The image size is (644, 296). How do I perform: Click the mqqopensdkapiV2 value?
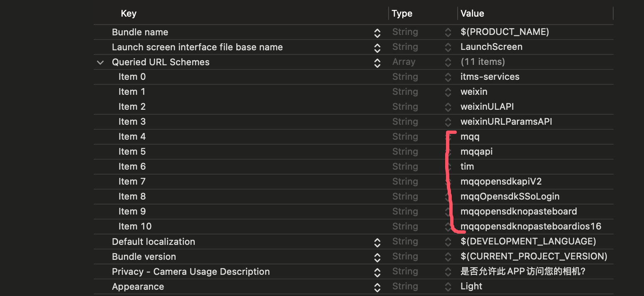pyautogui.click(x=501, y=182)
